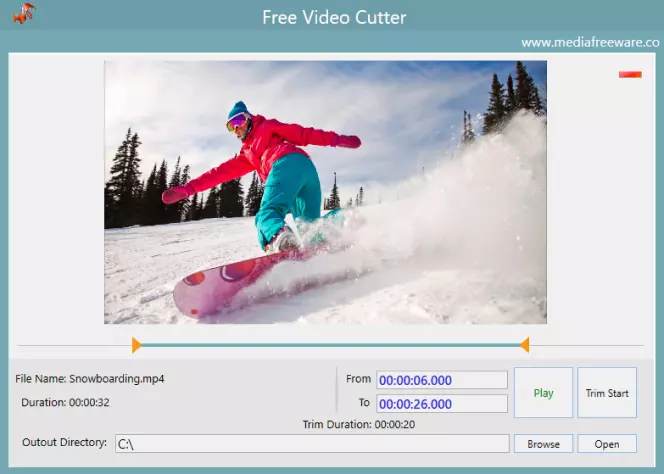664x474 pixels.
Task: Start trimming with Trim Start button
Action: (607, 393)
